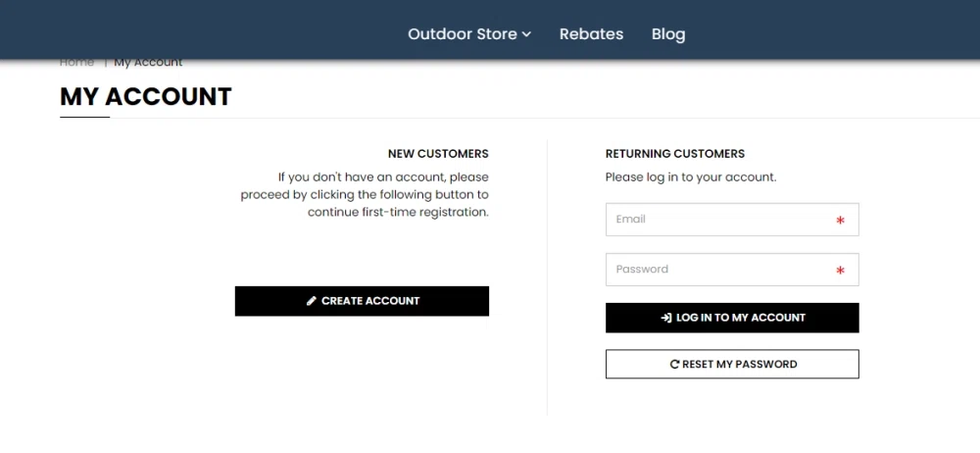Screen dimensions: 980x453
Task: Open the Blog page
Action: 668,33
